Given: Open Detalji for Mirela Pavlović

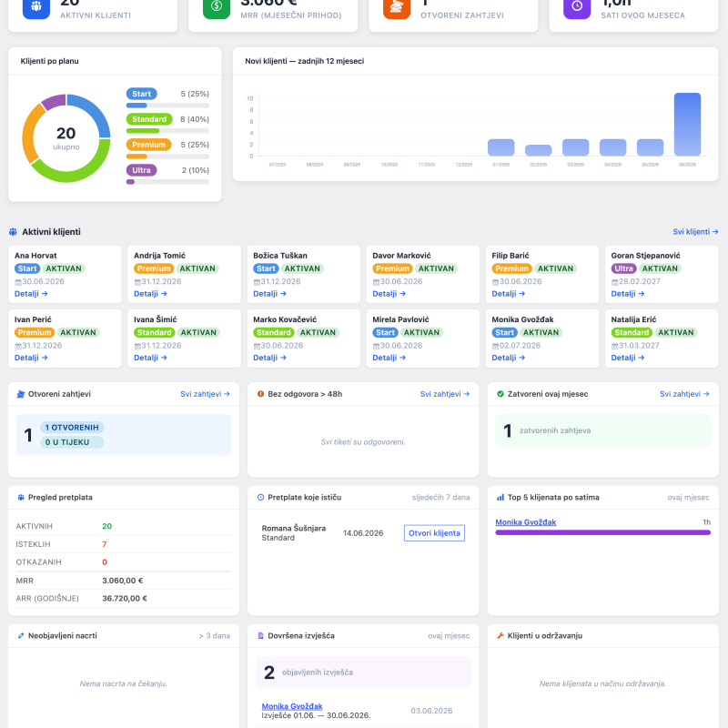Looking at the screenshot, I should (x=389, y=358).
